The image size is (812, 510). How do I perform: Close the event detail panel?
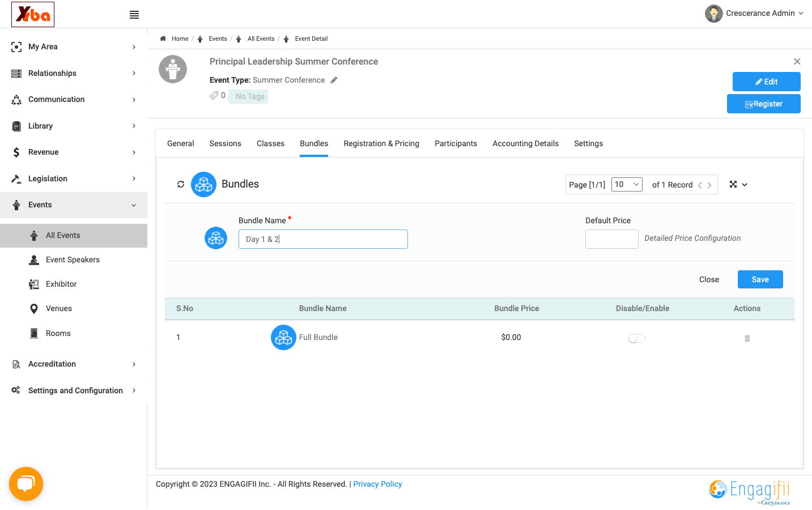click(x=797, y=61)
